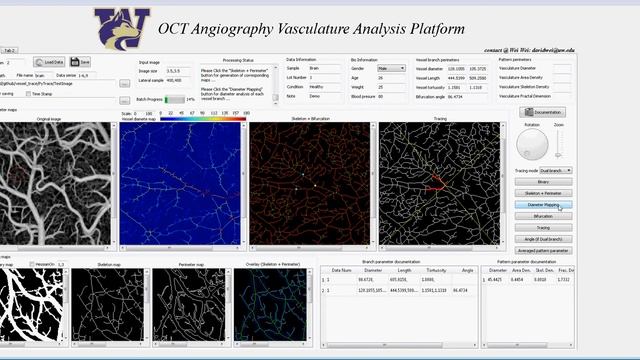The height and width of the screenshot is (360, 640).
Task: Click the Skeleton + Bifurcation image panel
Action: [310, 183]
